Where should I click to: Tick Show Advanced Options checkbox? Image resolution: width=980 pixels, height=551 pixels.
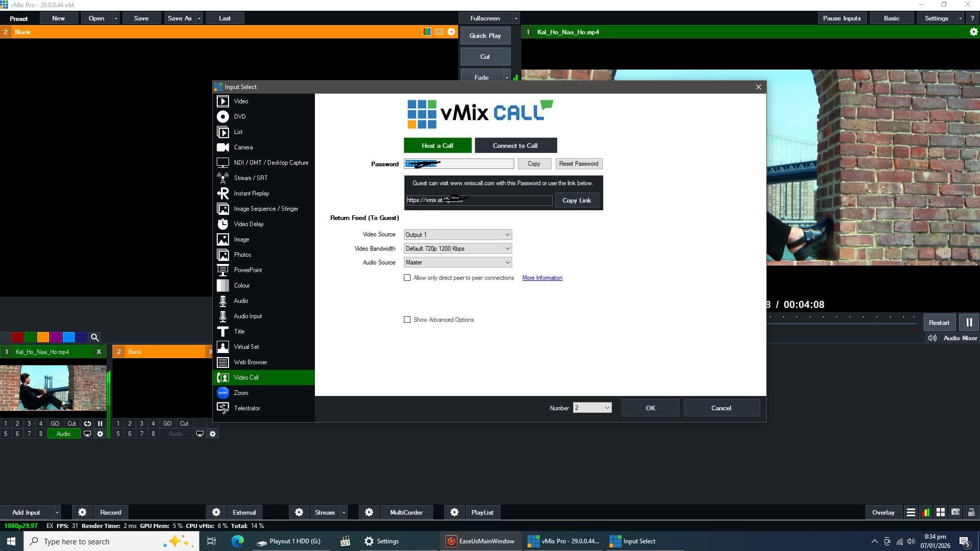(x=407, y=320)
